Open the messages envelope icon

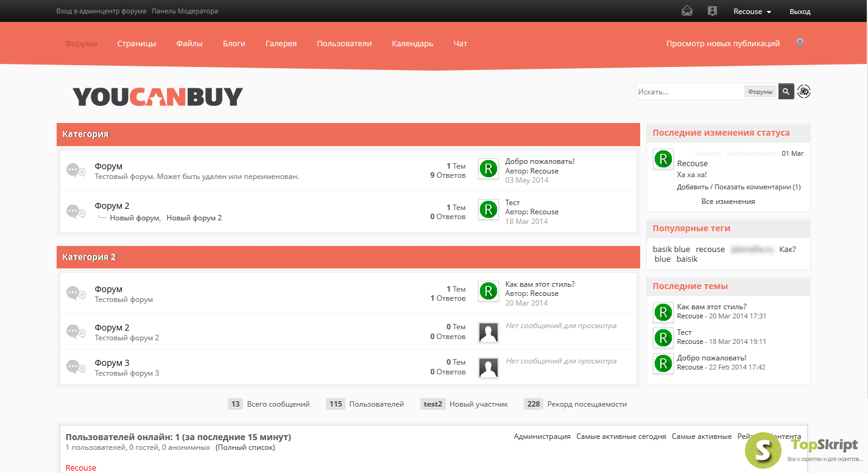click(x=687, y=11)
